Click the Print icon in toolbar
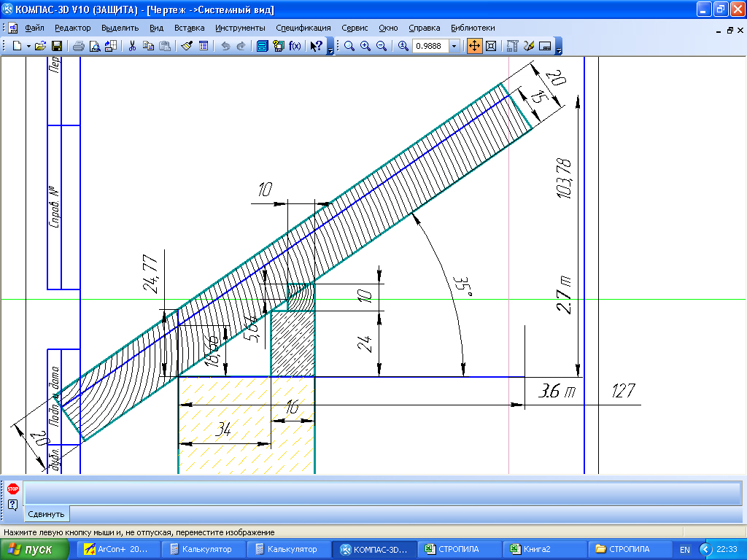The height and width of the screenshot is (560, 747). [x=78, y=46]
